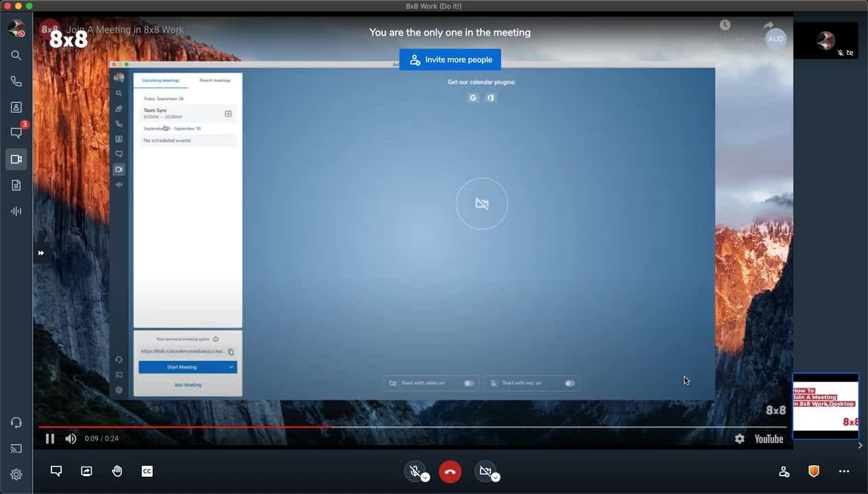Viewport: 868px width, 494px height.
Task: Select your self-view thumbnail tile
Action: pyautogui.click(x=825, y=40)
